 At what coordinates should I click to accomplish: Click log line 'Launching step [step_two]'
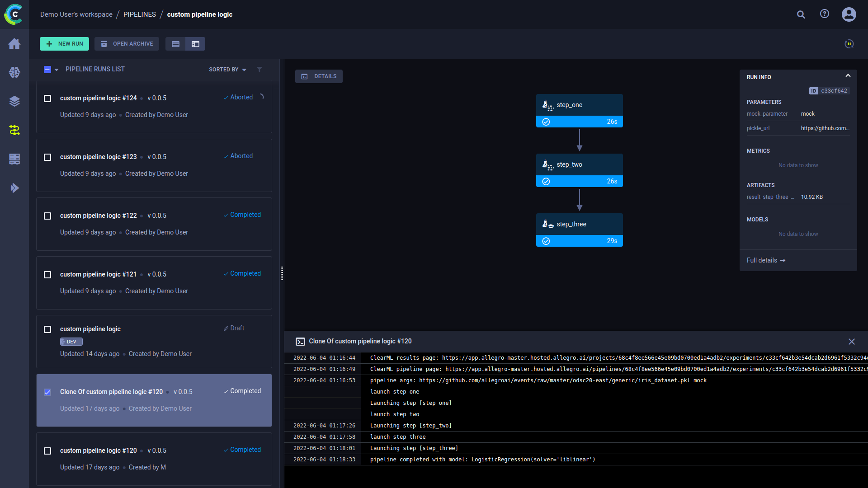411,426
